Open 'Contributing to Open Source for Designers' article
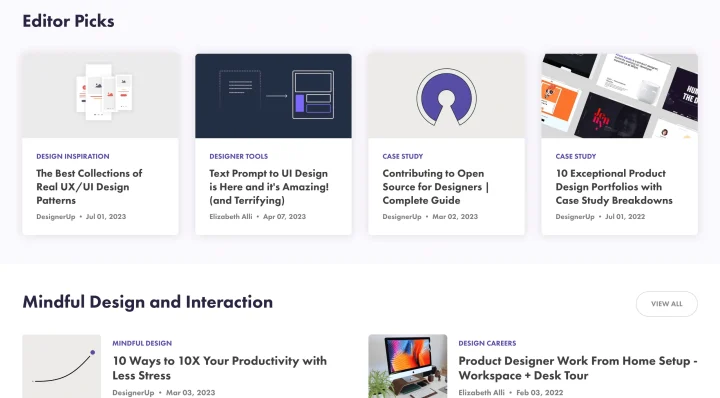720x398 pixels. 436,187
